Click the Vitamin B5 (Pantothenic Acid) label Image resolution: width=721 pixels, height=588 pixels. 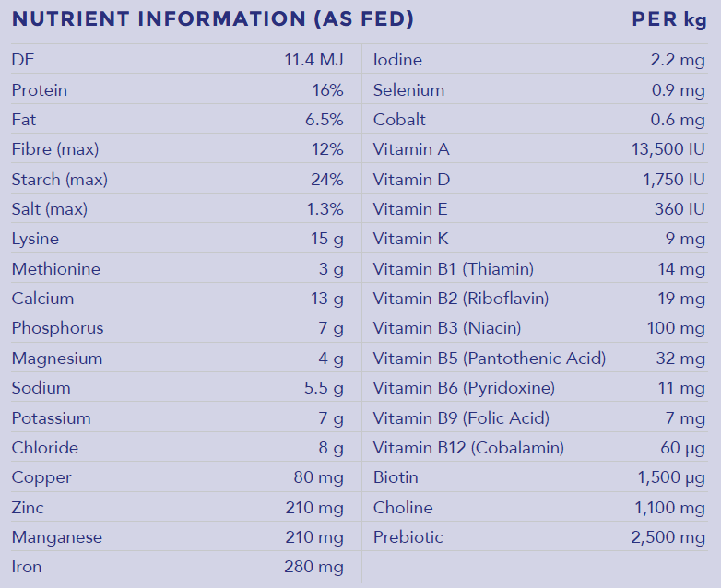coord(490,359)
